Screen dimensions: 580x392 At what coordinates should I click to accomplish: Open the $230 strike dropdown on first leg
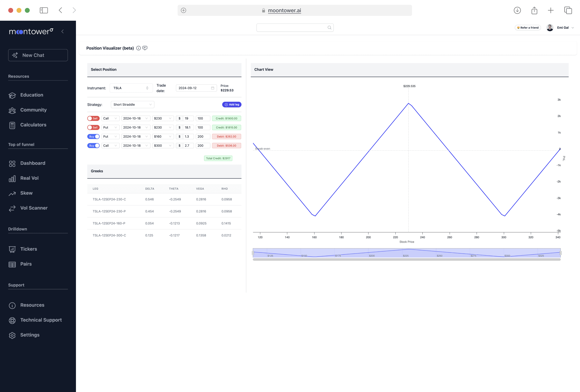pyautogui.click(x=163, y=118)
